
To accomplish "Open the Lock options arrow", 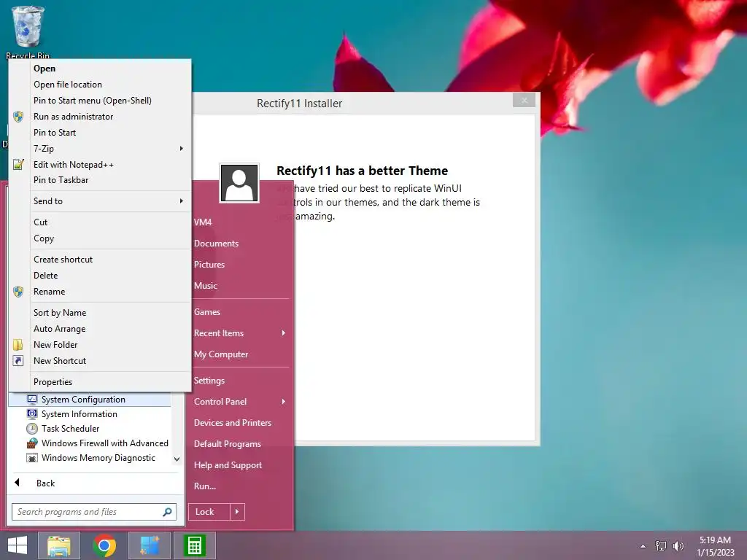I will pos(237,512).
